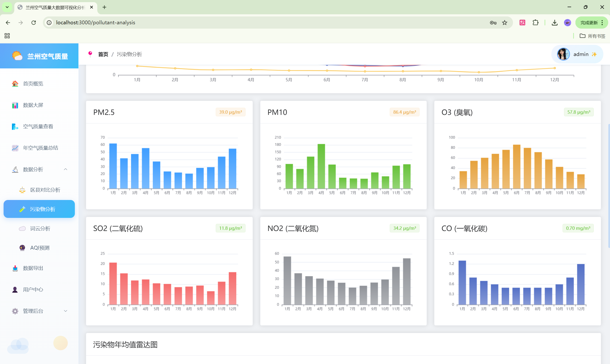The image size is (610, 364).
Task: Click the 首页 breadcrumb link
Action: pyautogui.click(x=103, y=54)
